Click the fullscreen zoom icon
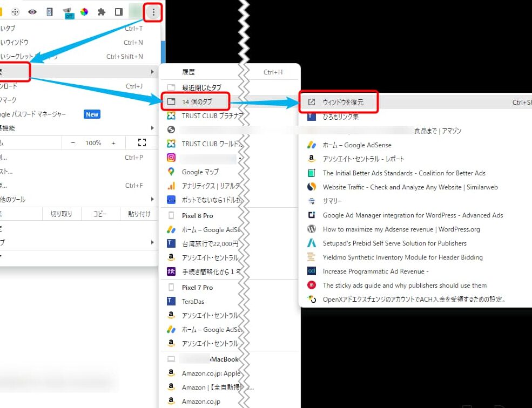This screenshot has height=408, width=532. click(x=142, y=143)
